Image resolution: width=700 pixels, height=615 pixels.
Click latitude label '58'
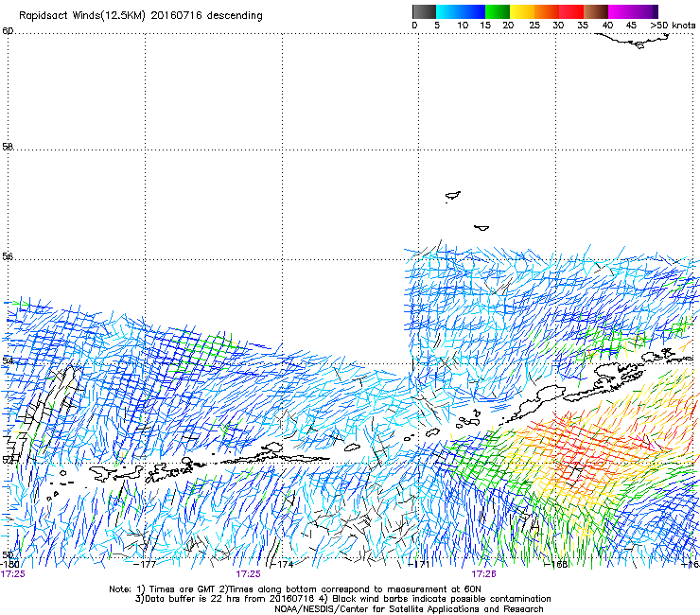click(x=8, y=146)
